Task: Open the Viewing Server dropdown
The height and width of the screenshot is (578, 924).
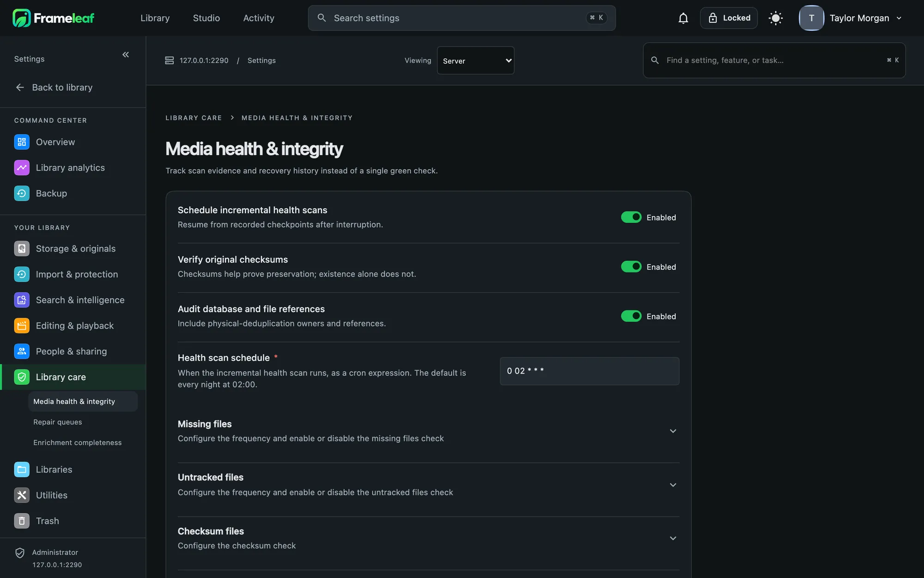Action: [x=475, y=61]
